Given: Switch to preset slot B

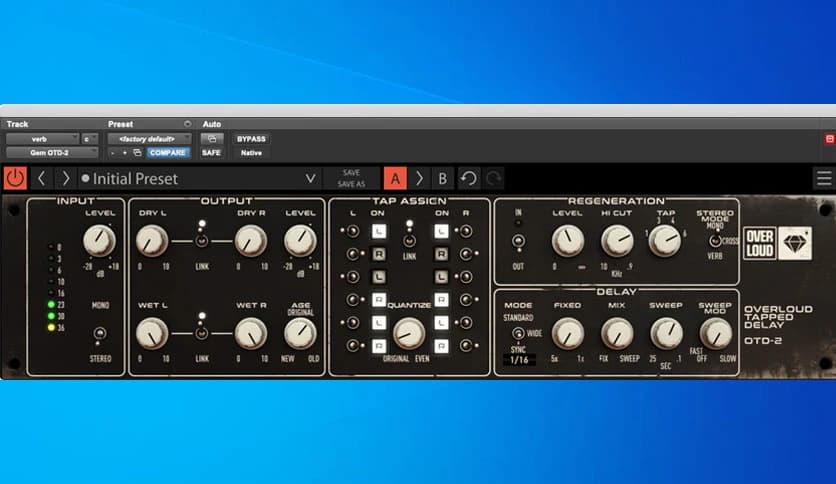Looking at the screenshot, I should (x=443, y=178).
